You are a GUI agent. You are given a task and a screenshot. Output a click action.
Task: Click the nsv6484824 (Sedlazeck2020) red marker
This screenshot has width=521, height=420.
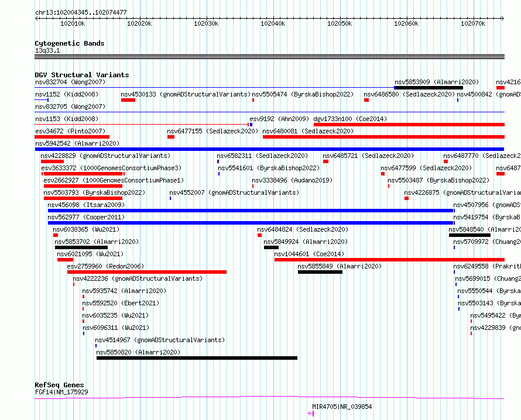[259, 235]
